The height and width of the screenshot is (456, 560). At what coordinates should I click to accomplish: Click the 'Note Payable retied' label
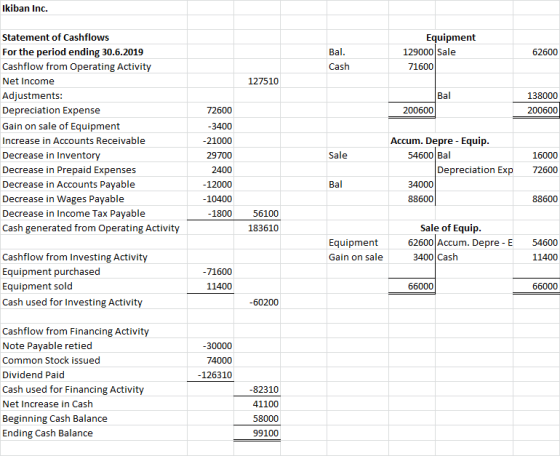[x=47, y=346]
